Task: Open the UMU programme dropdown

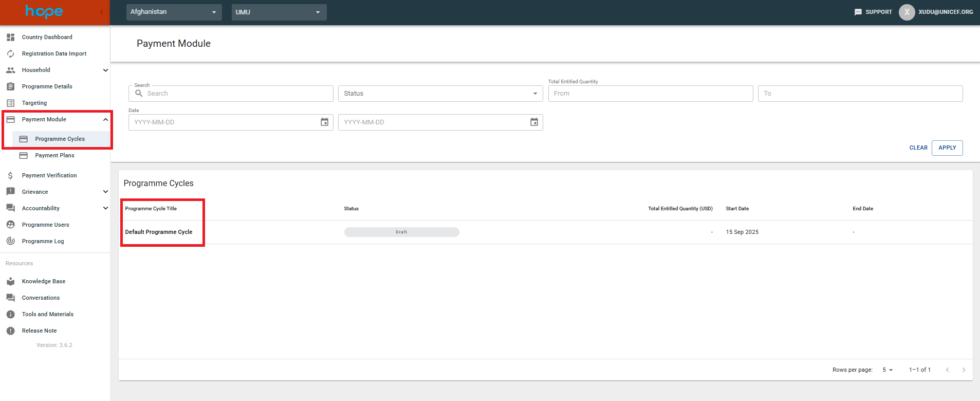Action: pyautogui.click(x=279, y=12)
